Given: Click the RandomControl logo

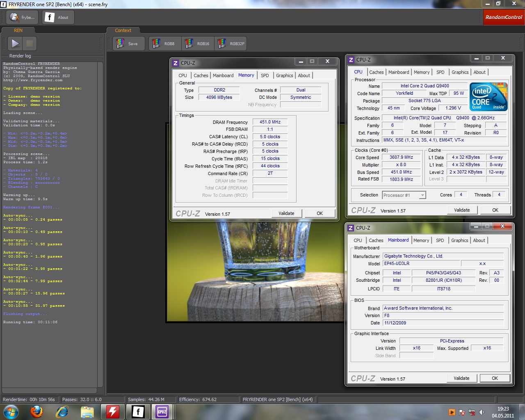Looking at the screenshot, I should (x=504, y=17).
